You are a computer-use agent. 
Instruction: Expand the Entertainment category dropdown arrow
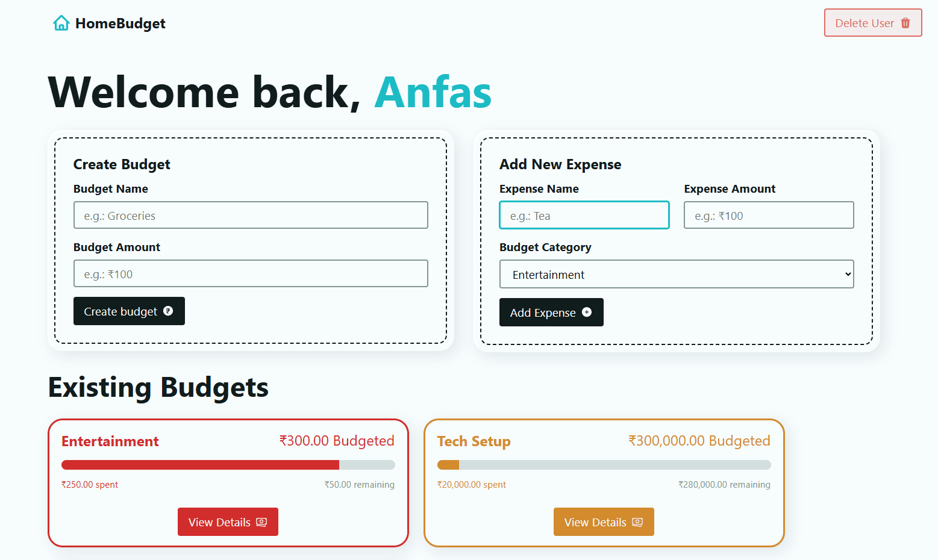pos(848,274)
